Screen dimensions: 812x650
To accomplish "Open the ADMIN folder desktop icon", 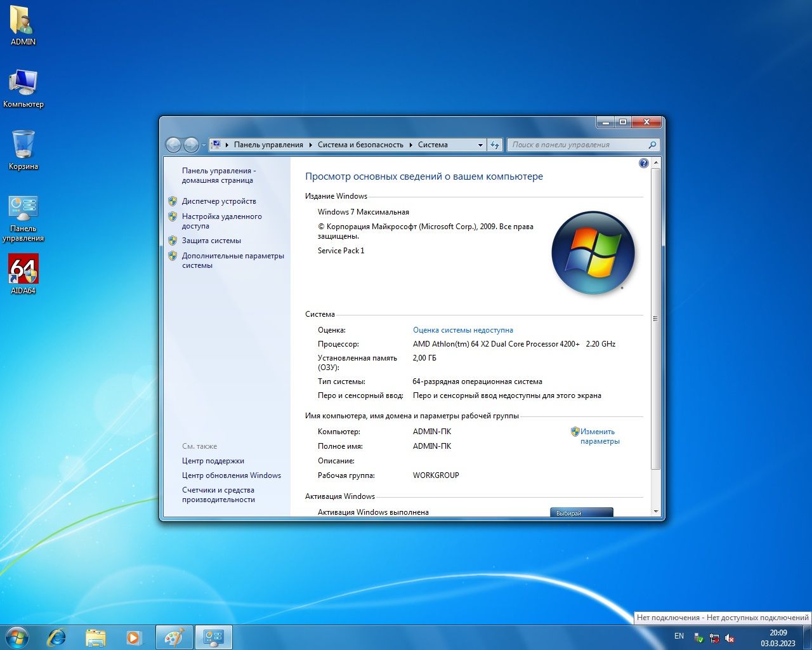I will (x=23, y=25).
